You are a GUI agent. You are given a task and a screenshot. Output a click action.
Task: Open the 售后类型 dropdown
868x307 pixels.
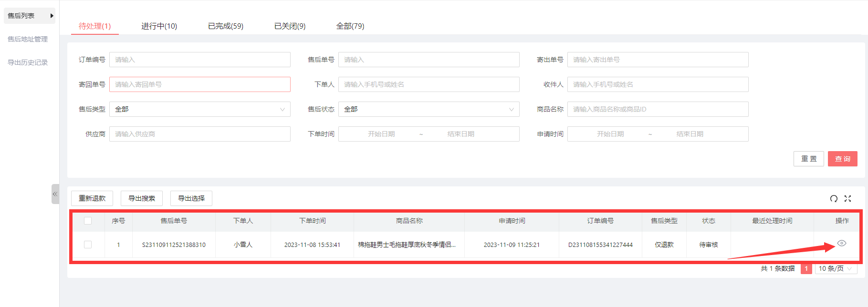click(x=199, y=109)
